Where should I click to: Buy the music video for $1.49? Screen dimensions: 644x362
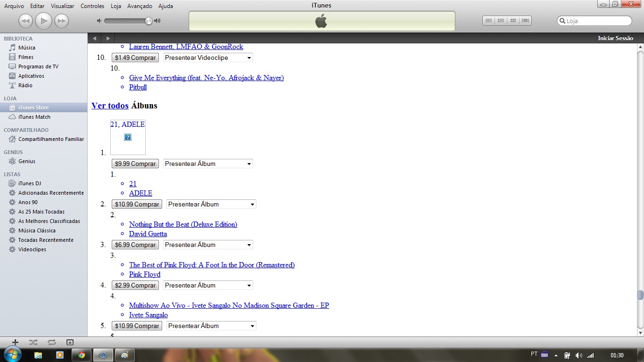point(135,58)
